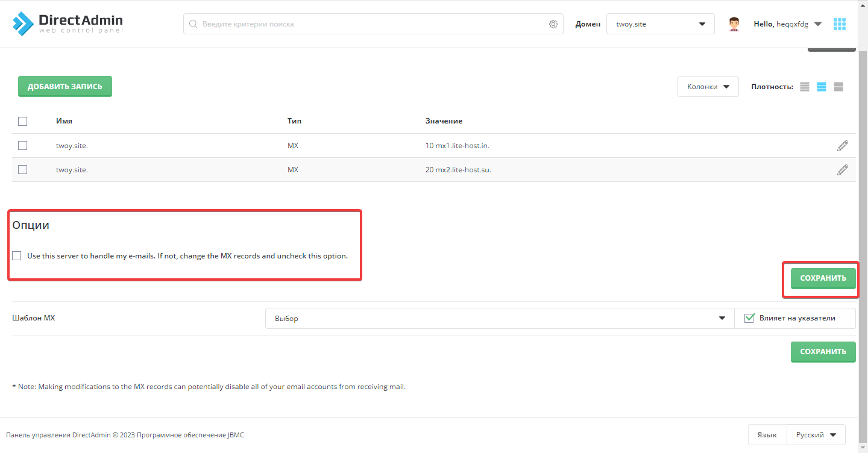Select large density icon
868x453 pixels.
pos(838,87)
